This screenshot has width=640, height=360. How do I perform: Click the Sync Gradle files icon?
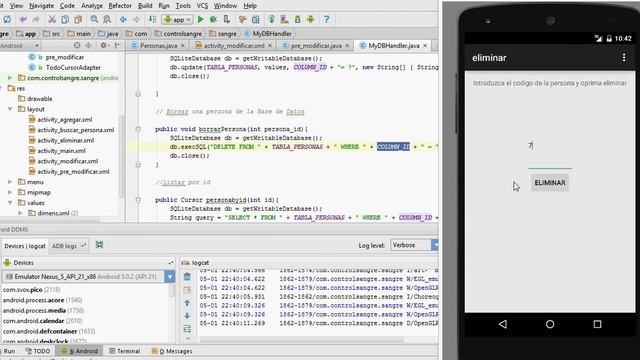pyautogui.click(x=271, y=19)
